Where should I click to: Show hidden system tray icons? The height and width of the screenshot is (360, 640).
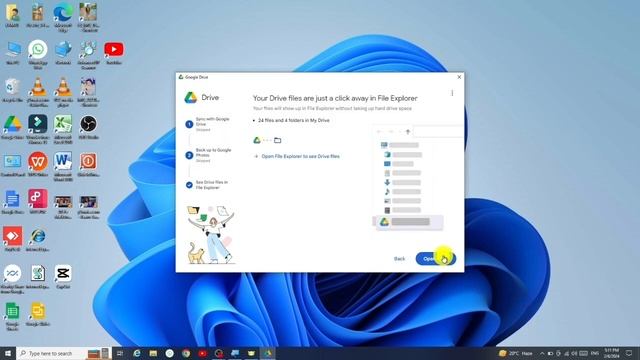point(542,353)
